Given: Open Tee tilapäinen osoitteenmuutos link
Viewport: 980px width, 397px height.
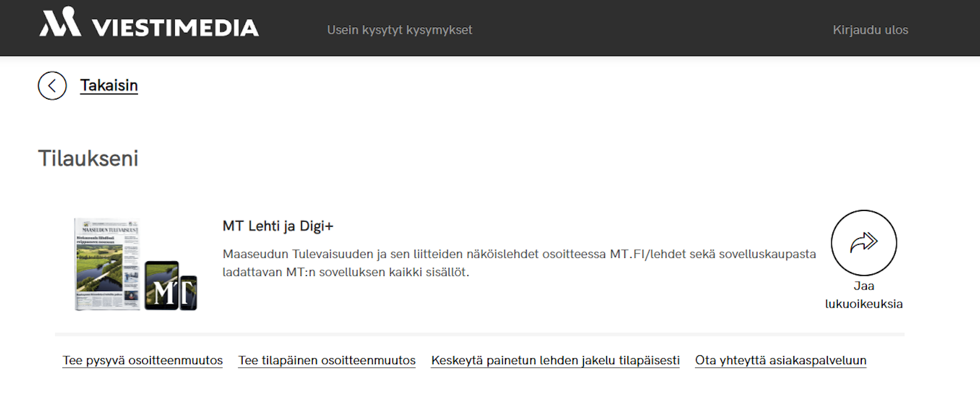Looking at the screenshot, I should (x=327, y=360).
